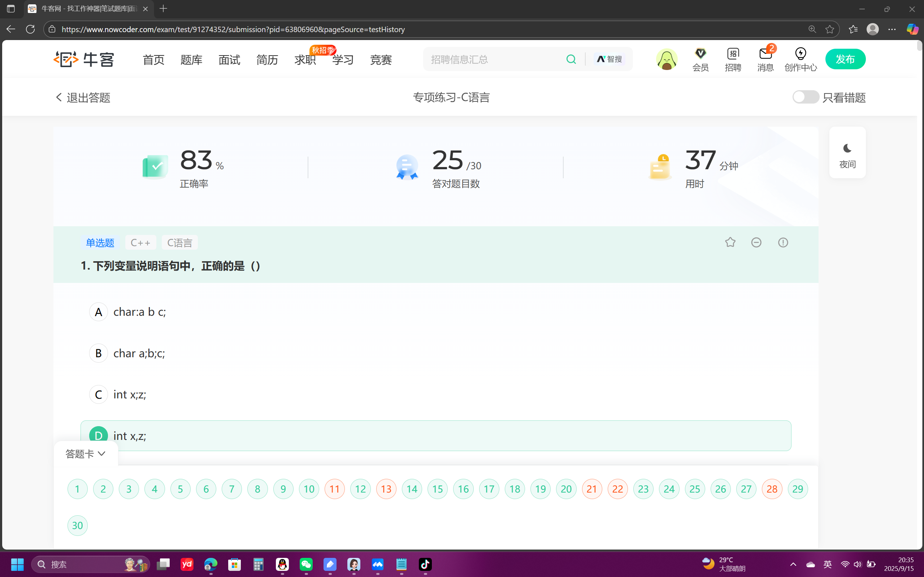
Task: Jump to question 13 in answer card
Action: point(386,489)
